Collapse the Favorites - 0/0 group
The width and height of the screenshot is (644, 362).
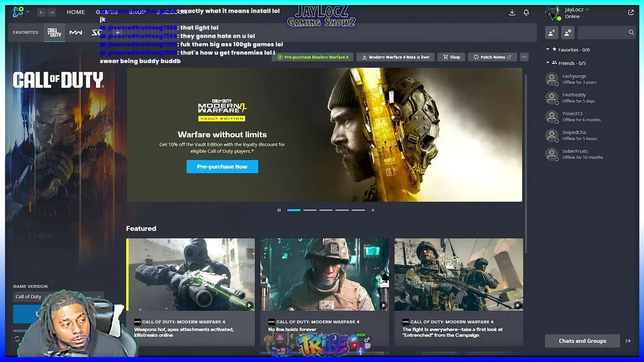tap(548, 50)
